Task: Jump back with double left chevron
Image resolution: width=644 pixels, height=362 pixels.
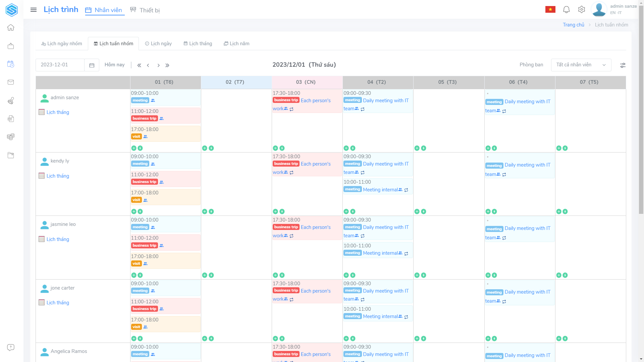Action: click(x=139, y=65)
